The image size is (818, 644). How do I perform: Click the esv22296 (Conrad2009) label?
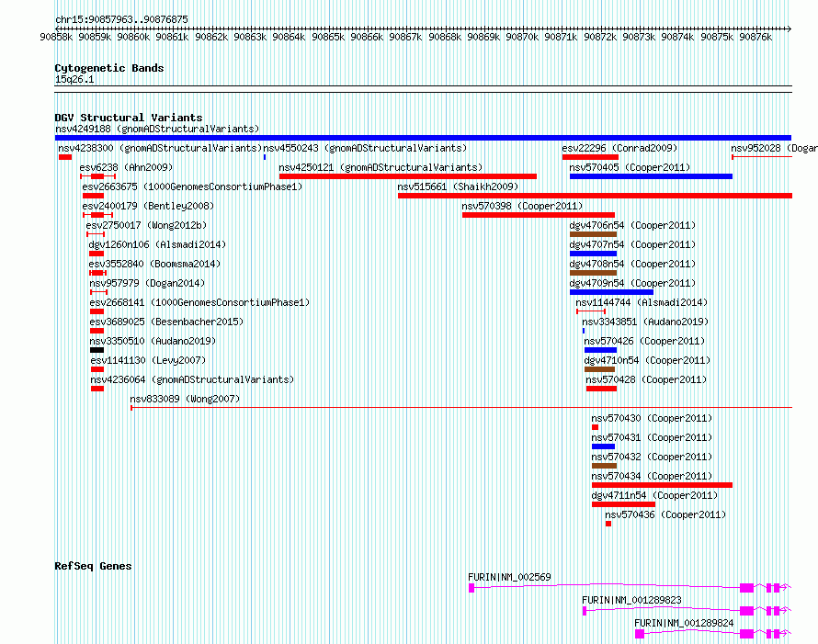[619, 148]
